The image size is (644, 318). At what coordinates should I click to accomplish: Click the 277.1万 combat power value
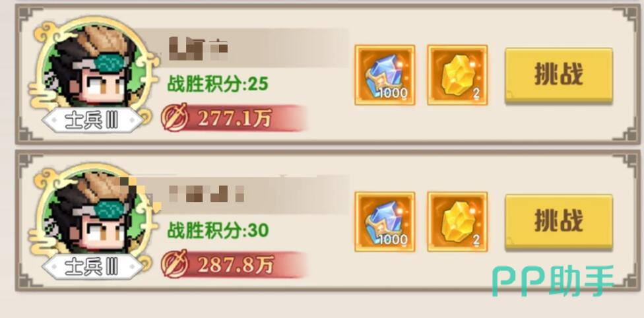click(x=236, y=118)
